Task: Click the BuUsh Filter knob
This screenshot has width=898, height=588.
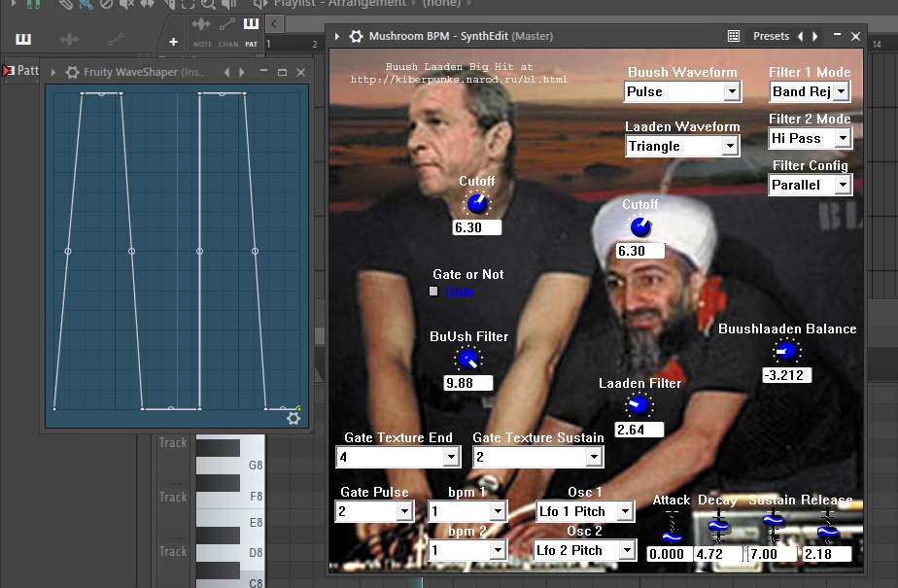Action: pyautogui.click(x=468, y=359)
